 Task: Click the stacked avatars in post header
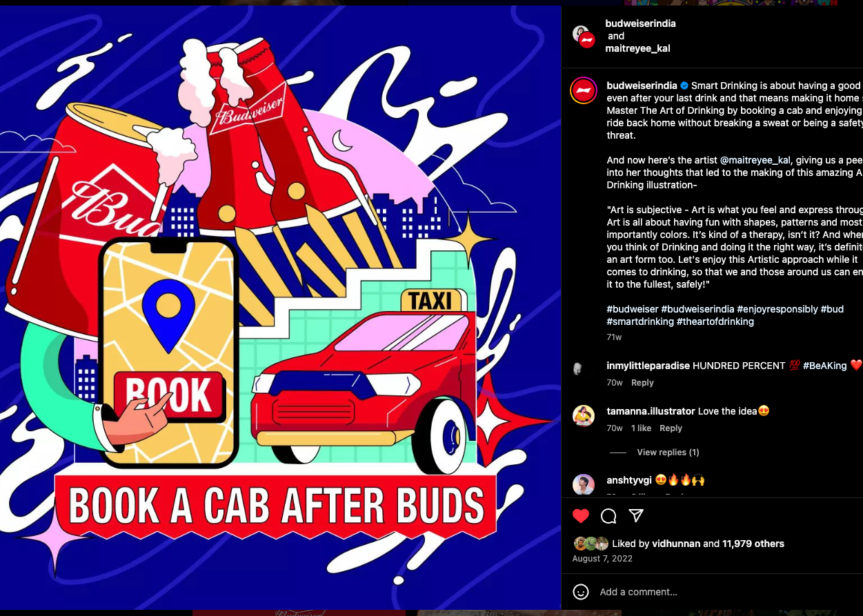coord(584,36)
